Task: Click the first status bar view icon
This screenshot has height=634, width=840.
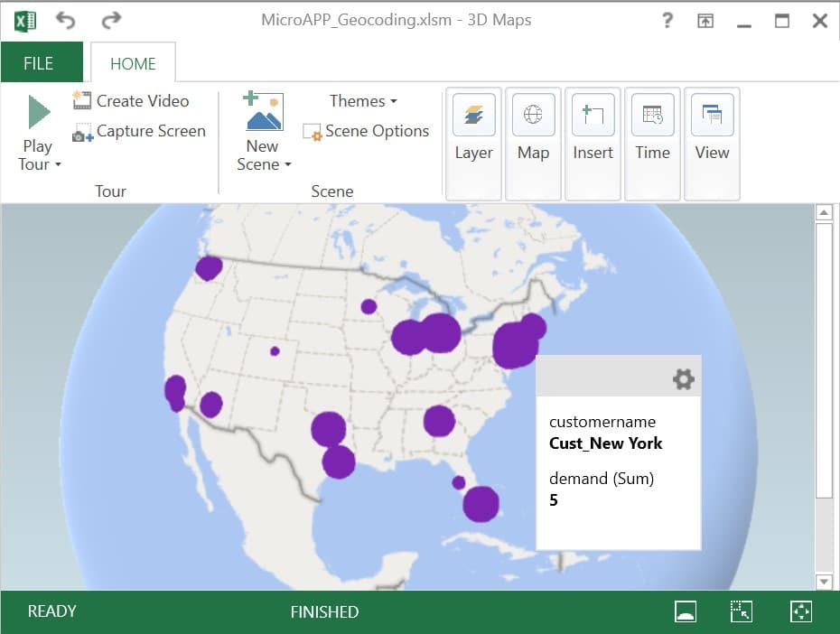Action: 686,611
